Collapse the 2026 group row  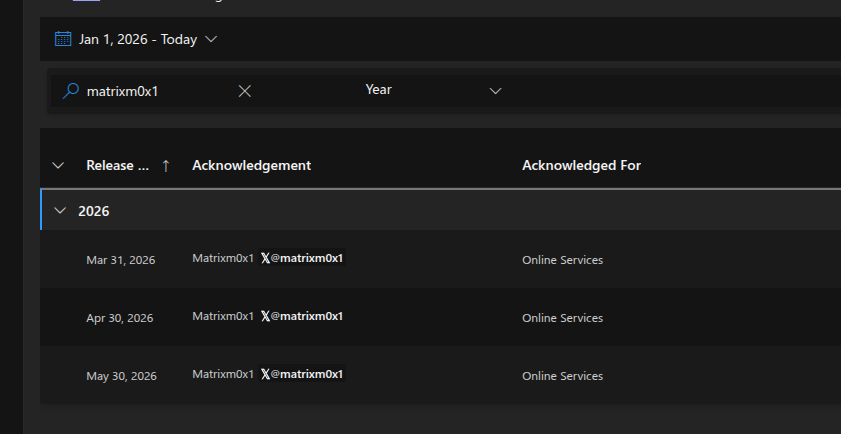(x=60, y=211)
